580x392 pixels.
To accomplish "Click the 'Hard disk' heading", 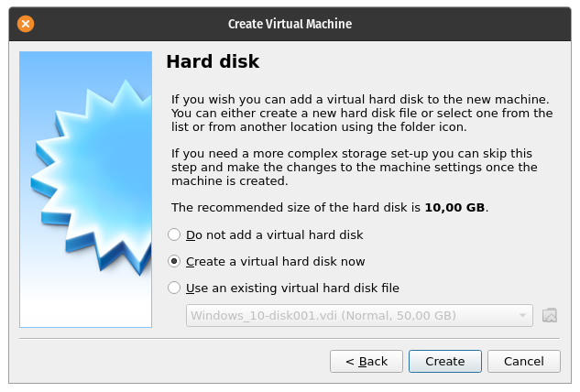I will [x=213, y=62].
